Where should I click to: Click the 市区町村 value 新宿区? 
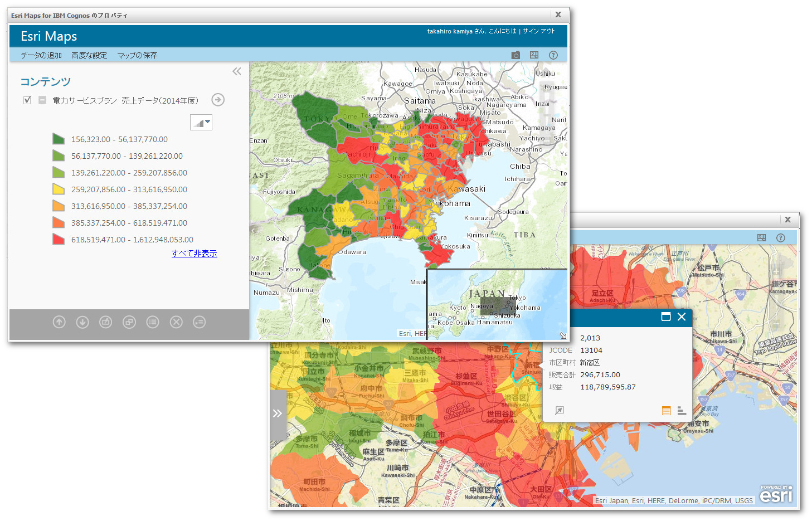(x=590, y=363)
